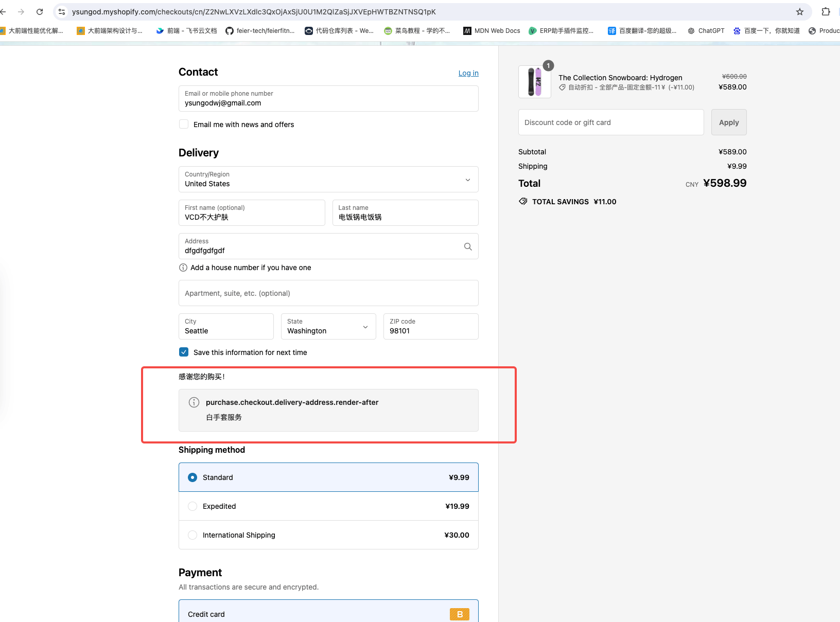840x622 pixels.
Task: Open the feier-tech GitHub bookmark
Action: click(x=260, y=31)
